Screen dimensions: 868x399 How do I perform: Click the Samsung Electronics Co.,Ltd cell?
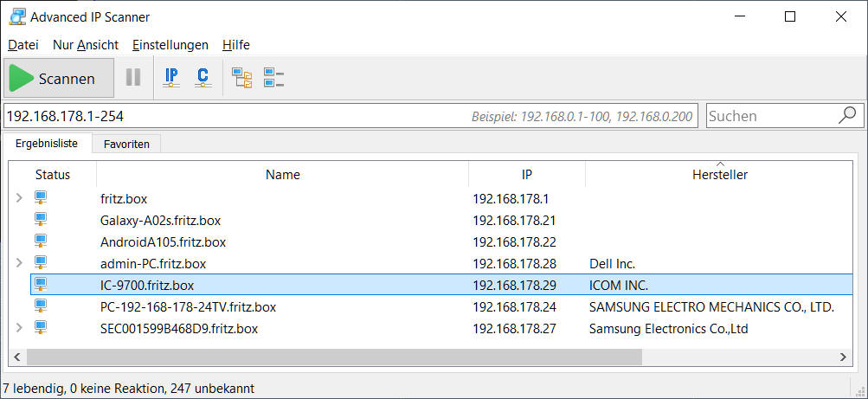668,328
